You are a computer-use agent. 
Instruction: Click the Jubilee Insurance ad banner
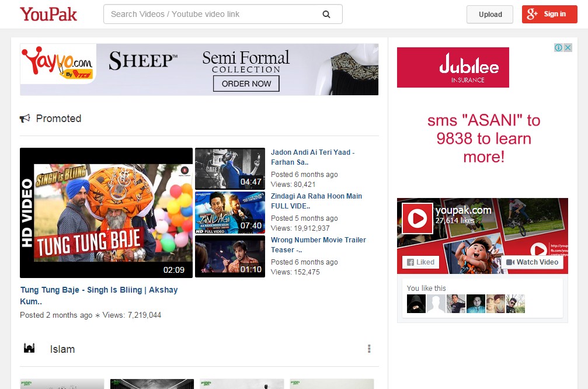point(453,68)
